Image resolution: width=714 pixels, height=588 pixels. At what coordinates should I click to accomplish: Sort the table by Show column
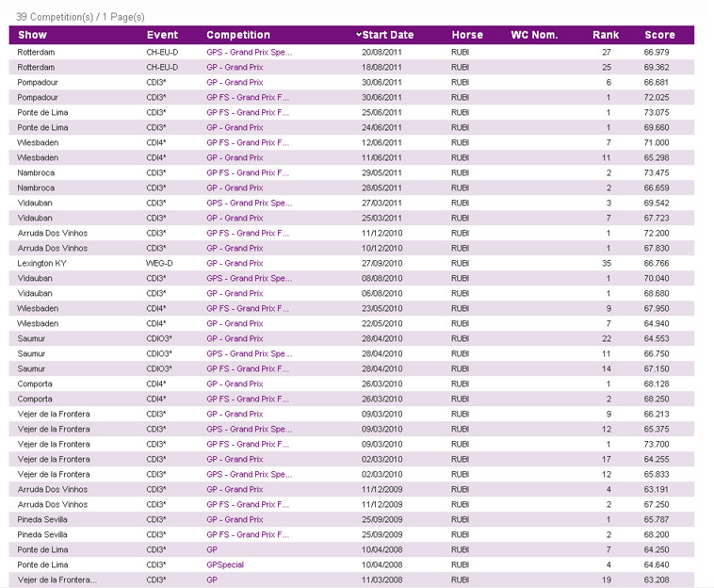[32, 35]
